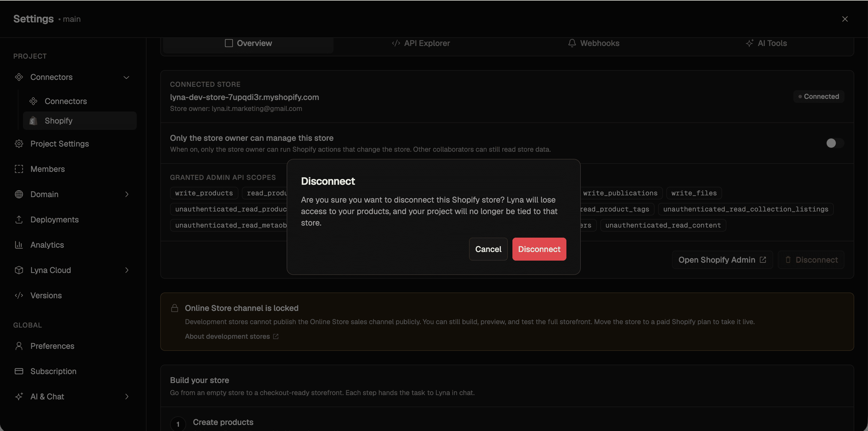This screenshot has height=431, width=868.
Task: Click the Lyna Cloud cube icon
Action: point(19,270)
